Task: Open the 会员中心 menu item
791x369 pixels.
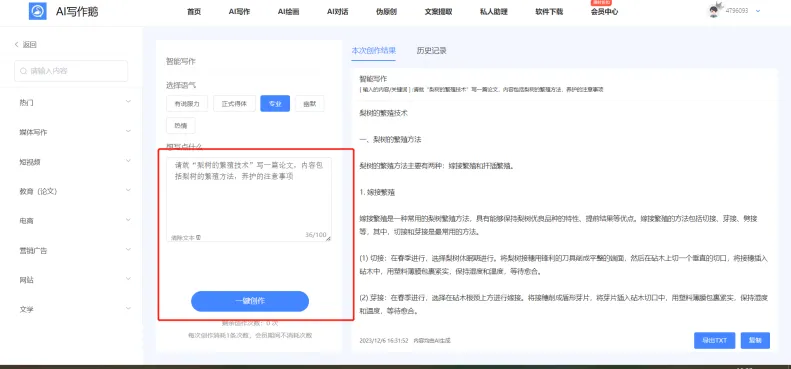Action: coord(604,12)
